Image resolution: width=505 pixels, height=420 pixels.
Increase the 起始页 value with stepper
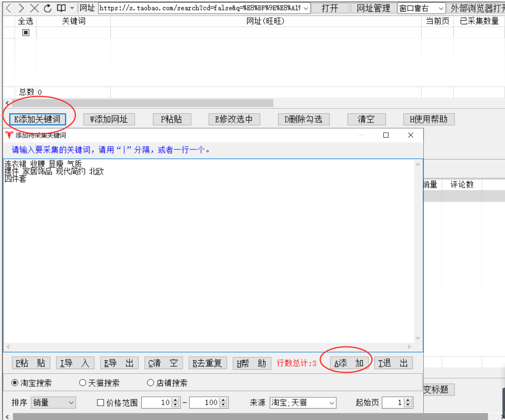[408, 400]
